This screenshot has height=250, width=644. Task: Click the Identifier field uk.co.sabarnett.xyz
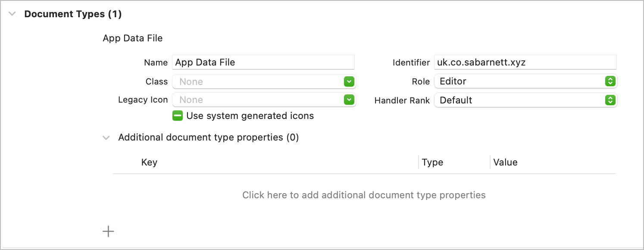pos(525,62)
